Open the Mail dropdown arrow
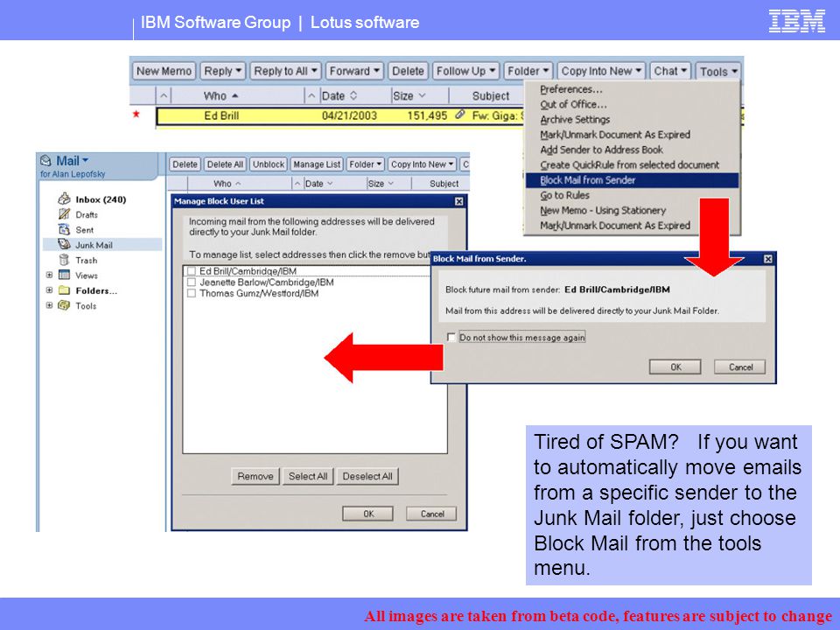Image resolution: width=840 pixels, height=630 pixels. coord(85,160)
